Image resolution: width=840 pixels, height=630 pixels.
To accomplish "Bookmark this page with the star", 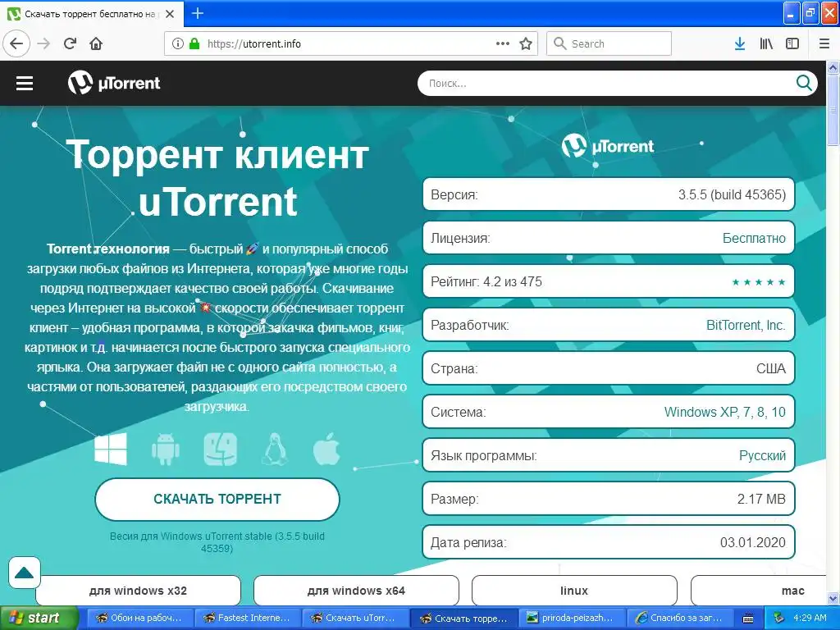I will coord(526,43).
